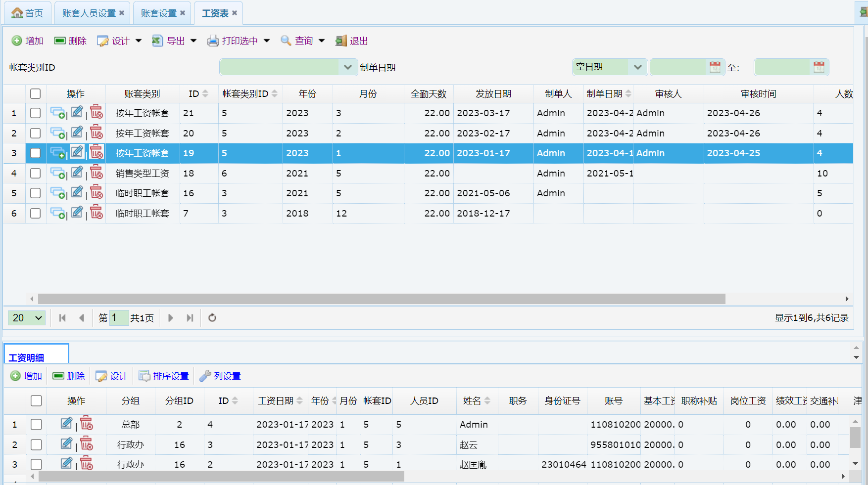Screen dimensions: 868x485
Task: Click the main table horizontal scrollbar
Action: pos(381,299)
